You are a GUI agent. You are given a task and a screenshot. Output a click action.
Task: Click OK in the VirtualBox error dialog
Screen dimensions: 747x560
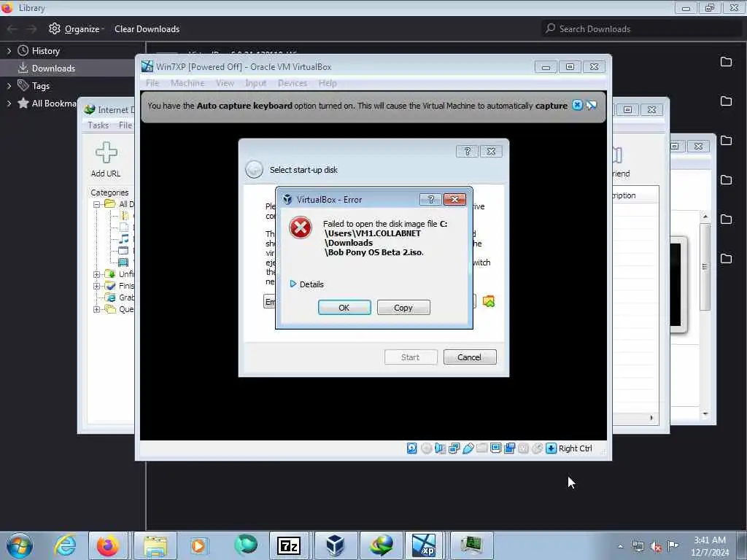344,308
